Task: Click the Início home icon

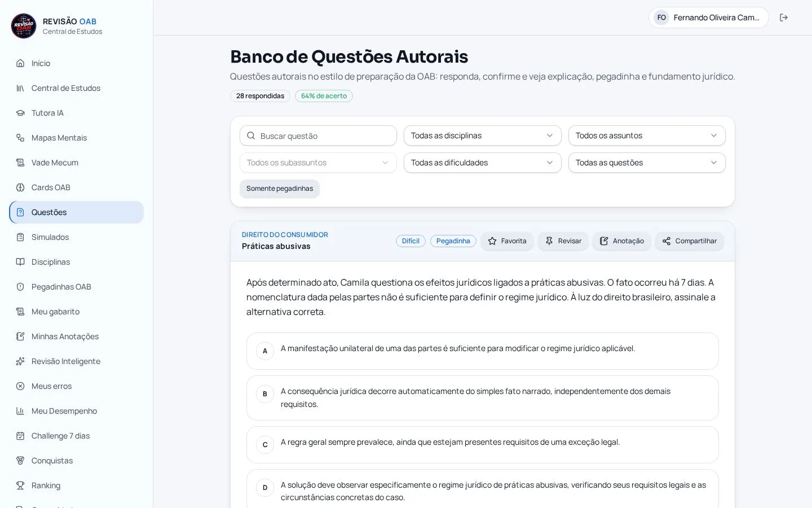Action: coord(20,63)
